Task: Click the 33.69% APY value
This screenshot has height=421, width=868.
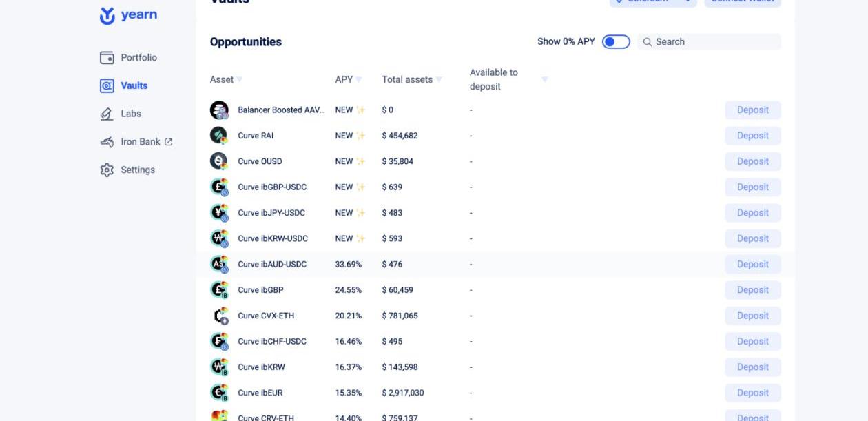Action: (349, 265)
